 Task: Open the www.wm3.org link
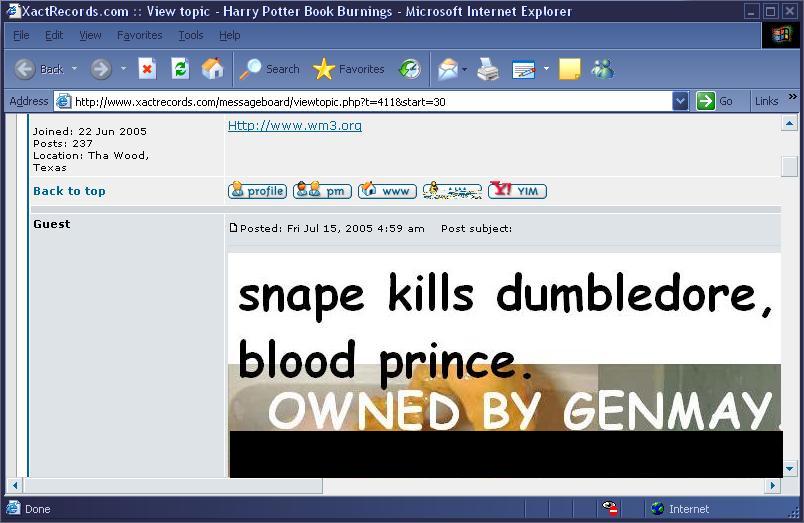(x=295, y=126)
